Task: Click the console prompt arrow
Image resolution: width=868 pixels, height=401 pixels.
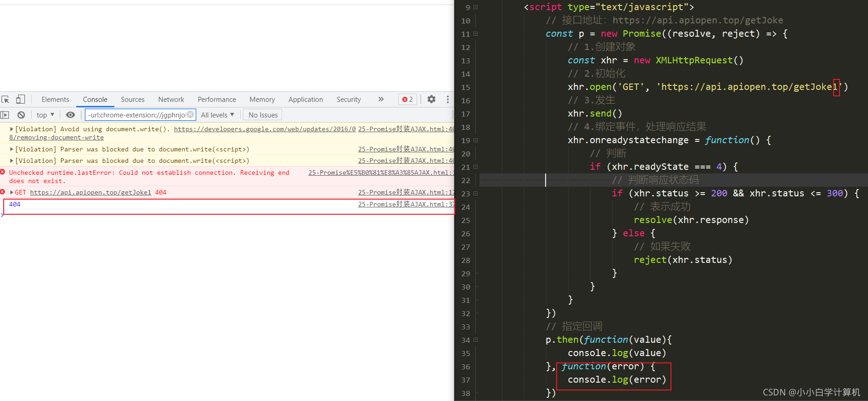Action: pos(2,215)
